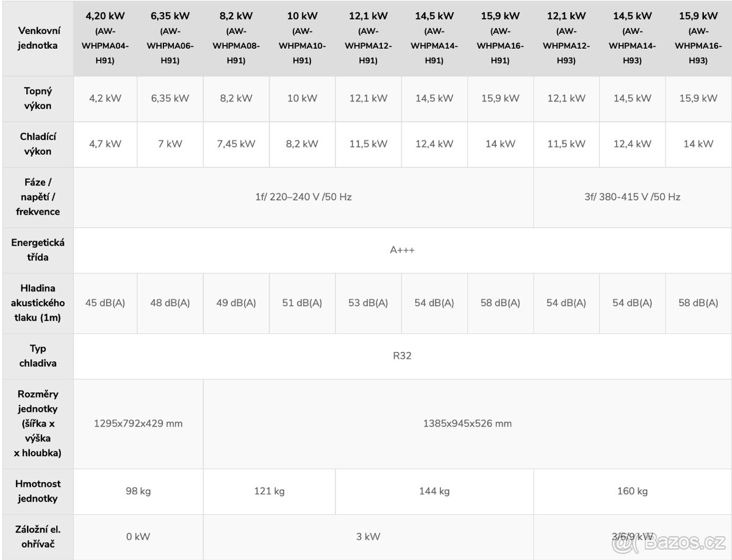Image resolution: width=732 pixels, height=560 pixels.
Task: Select the R32 refrigerant type cell
Action: (402, 356)
